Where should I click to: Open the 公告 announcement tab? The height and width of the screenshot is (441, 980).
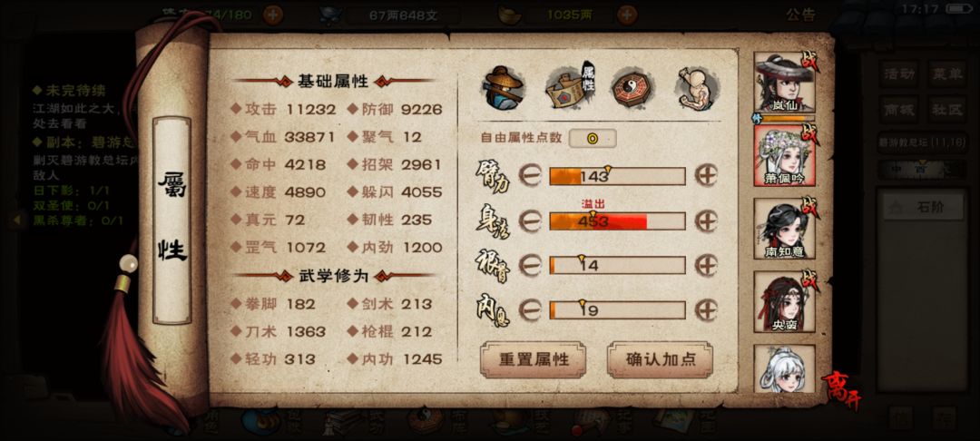tap(800, 15)
